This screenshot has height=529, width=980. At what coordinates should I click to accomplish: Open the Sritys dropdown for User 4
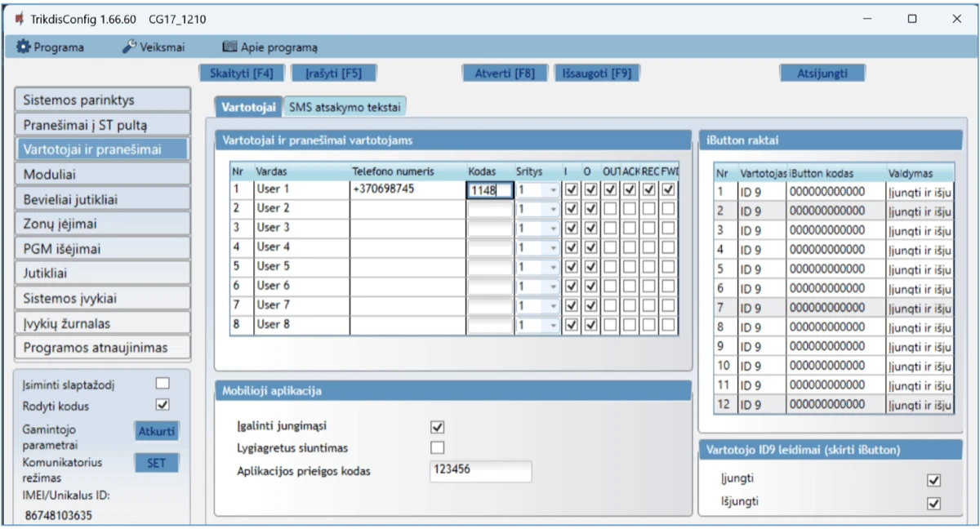click(x=553, y=247)
